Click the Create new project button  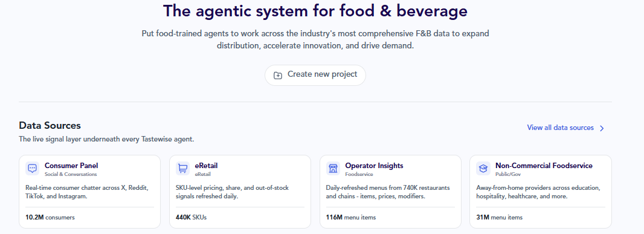pyautogui.click(x=315, y=75)
